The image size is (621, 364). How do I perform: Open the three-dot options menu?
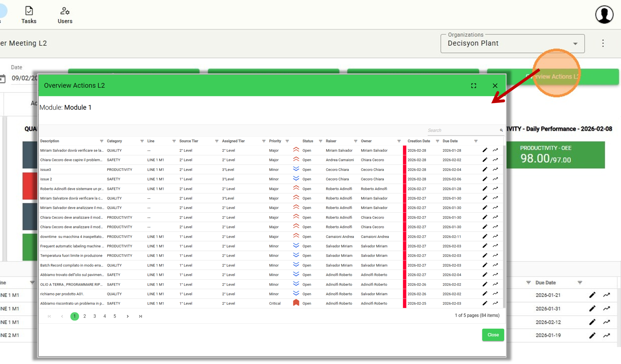[x=603, y=43]
